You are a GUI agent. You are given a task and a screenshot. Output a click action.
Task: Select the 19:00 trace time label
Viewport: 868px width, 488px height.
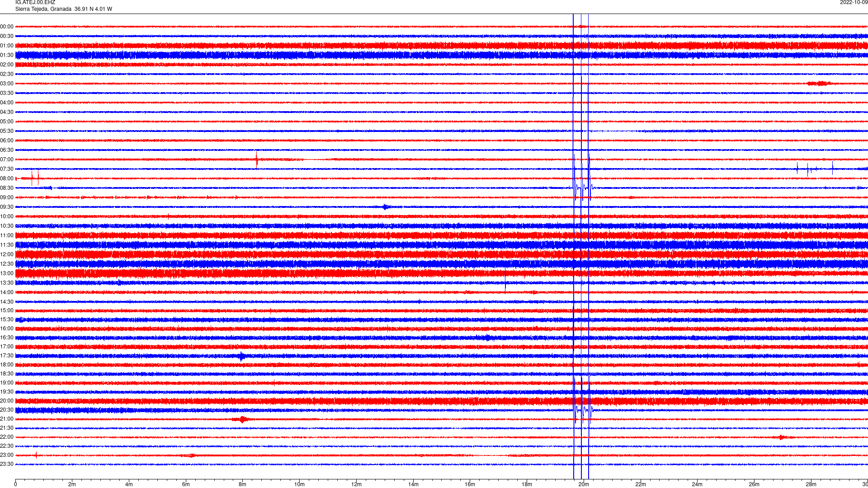click(x=7, y=383)
